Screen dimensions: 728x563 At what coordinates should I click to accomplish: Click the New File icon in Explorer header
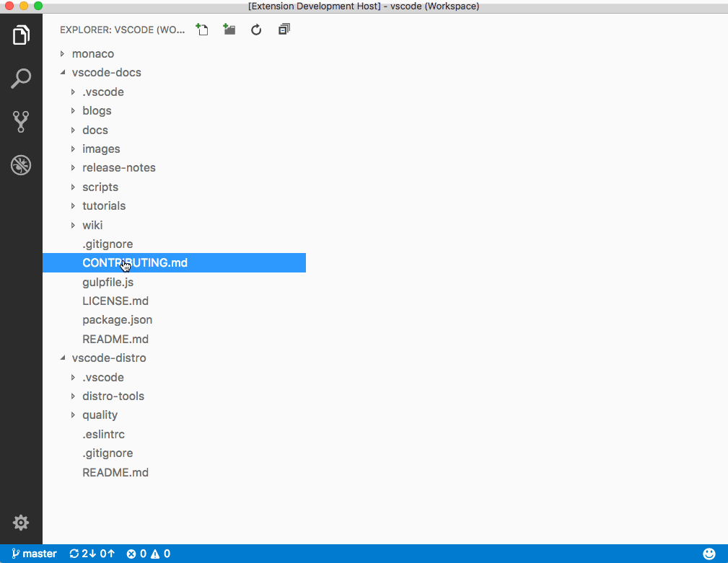[202, 30]
